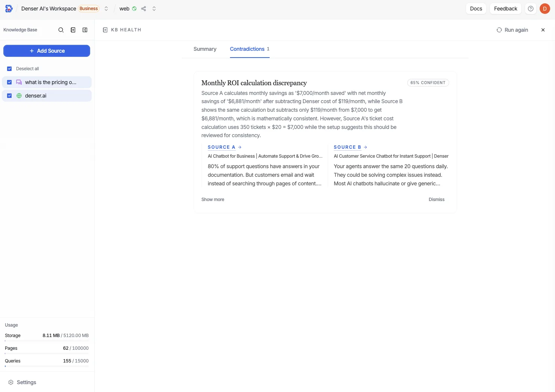Click the Pages usage progress bar
Screen dimensions: 555x392
[x=47, y=354]
